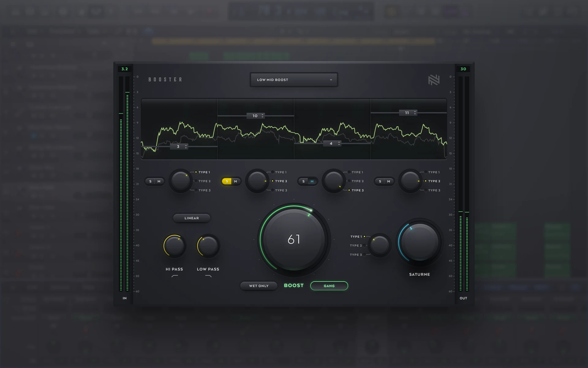
Task: Click the brand logo icon top right
Action: [x=434, y=80]
